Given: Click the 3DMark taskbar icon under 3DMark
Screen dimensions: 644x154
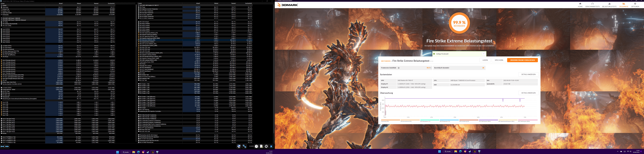Looking at the screenshot, I should [x=475, y=151].
